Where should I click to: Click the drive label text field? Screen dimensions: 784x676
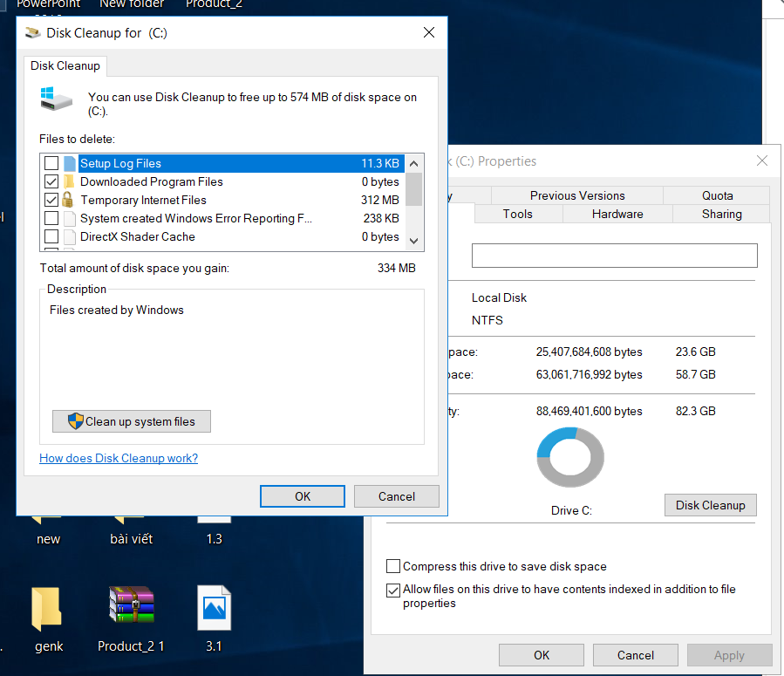pos(614,256)
